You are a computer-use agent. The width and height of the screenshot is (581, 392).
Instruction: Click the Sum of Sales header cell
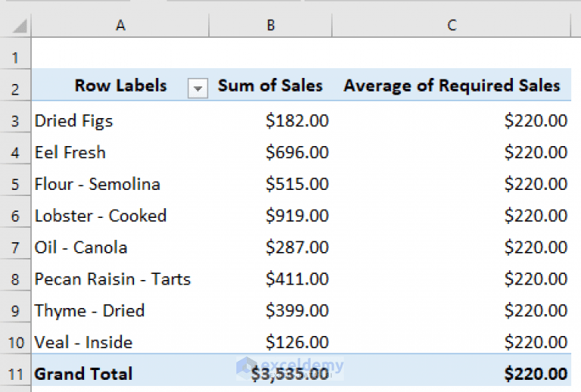click(x=270, y=86)
